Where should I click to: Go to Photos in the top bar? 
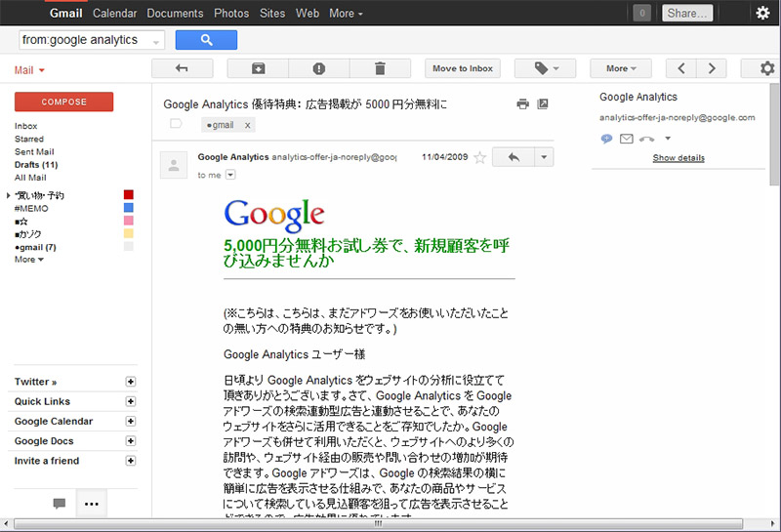click(231, 14)
